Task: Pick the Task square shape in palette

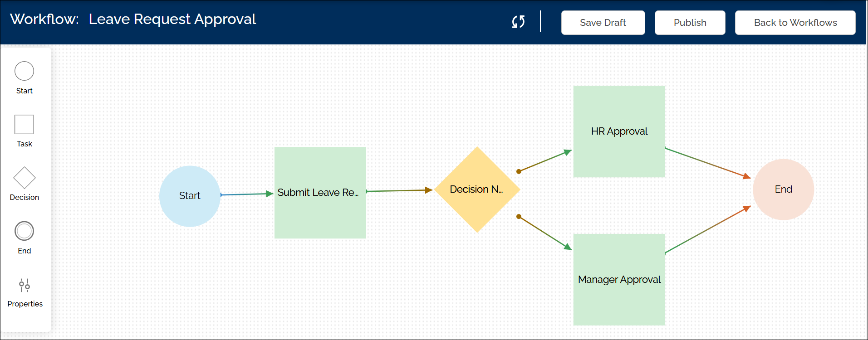Action: pyautogui.click(x=24, y=124)
